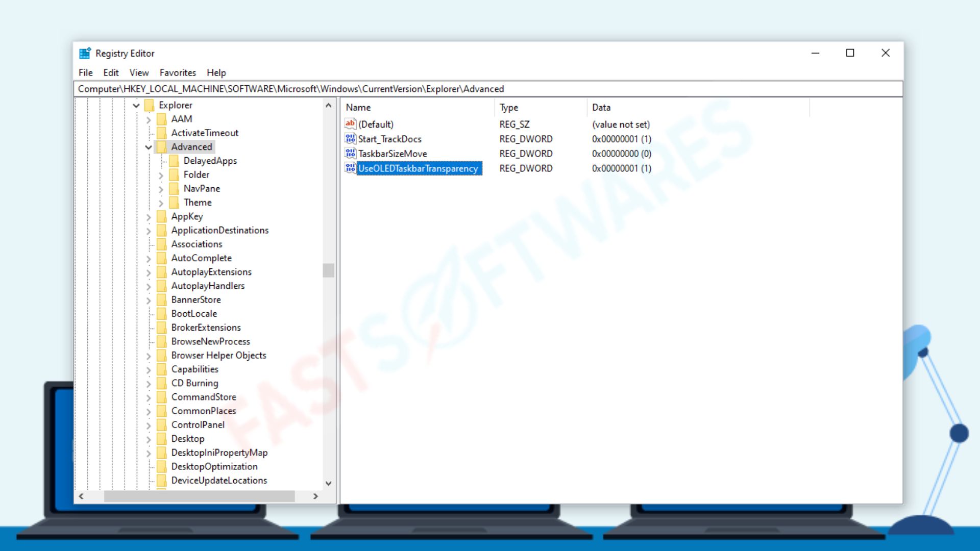This screenshot has width=980, height=551.
Task: Open the Edit menu
Action: pos(111,72)
